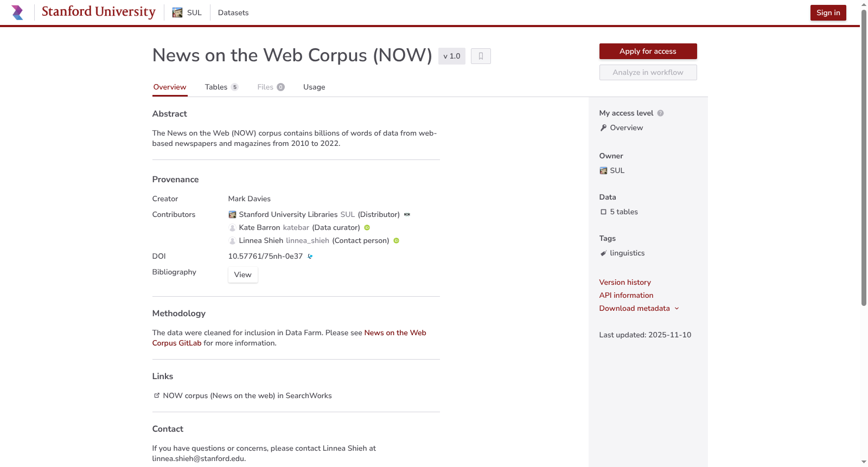Screen dimensions: 868x467
Task: Switch to the Tables tab
Action: [221, 87]
